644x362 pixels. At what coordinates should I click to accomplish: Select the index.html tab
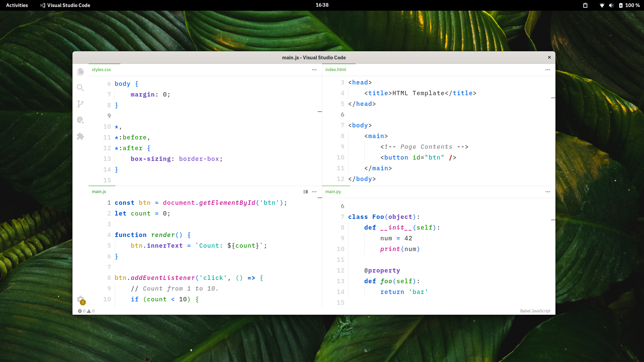[x=336, y=70]
